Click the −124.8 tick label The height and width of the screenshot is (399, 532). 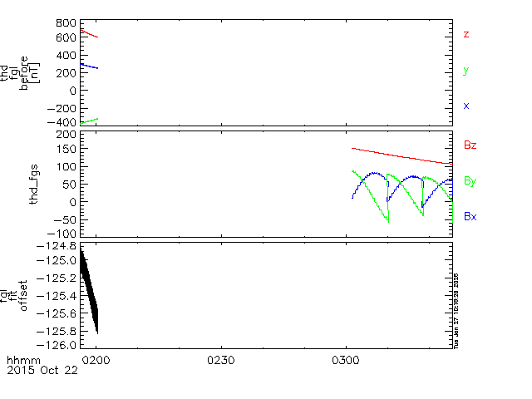(x=57, y=246)
